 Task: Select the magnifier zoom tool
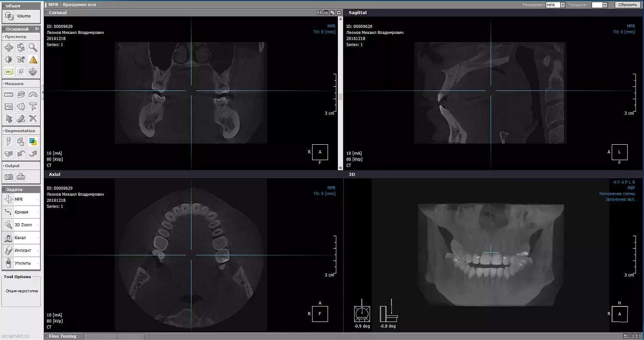[33, 47]
